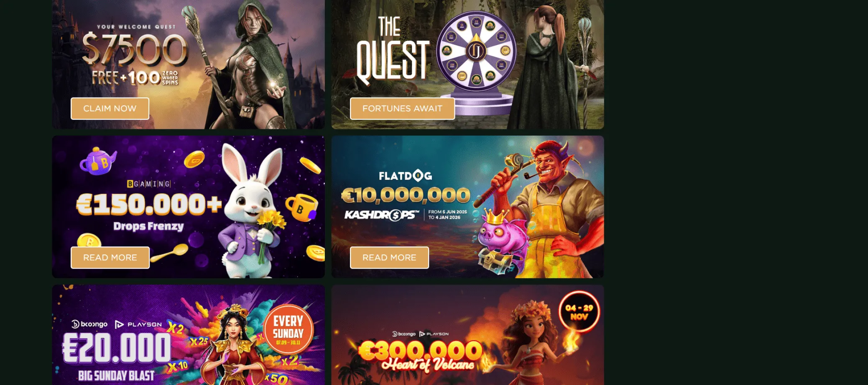868x385 pixels.
Task: Click the €150.000+ Drops Frenzy title
Action: [149, 213]
